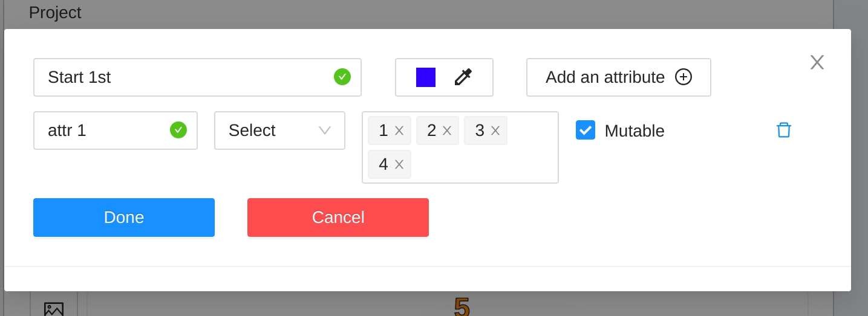Delete attribute using the trash icon
The image size is (868, 316).
coord(783,131)
